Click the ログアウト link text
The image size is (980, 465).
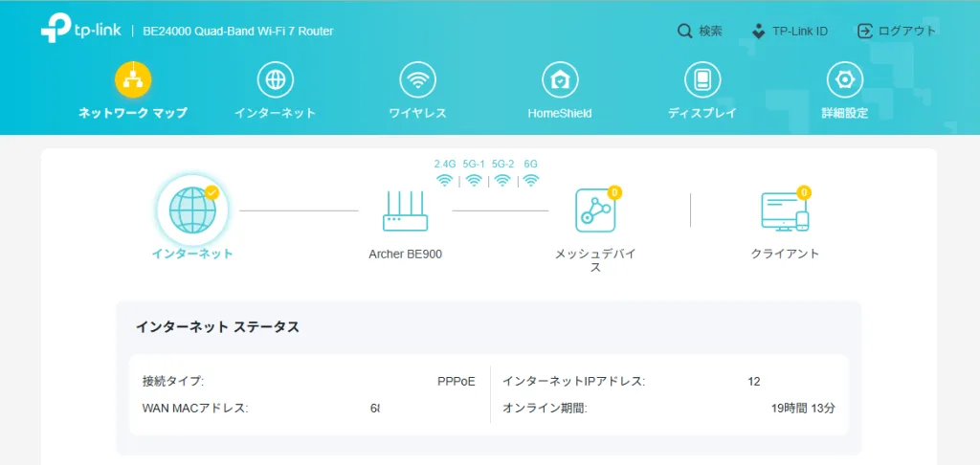pyautogui.click(x=907, y=31)
